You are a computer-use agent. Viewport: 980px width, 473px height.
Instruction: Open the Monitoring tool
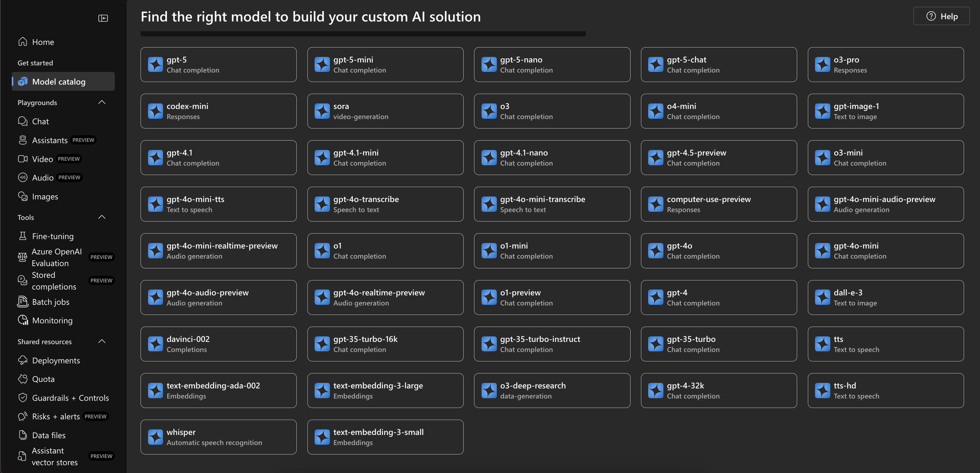(52, 320)
